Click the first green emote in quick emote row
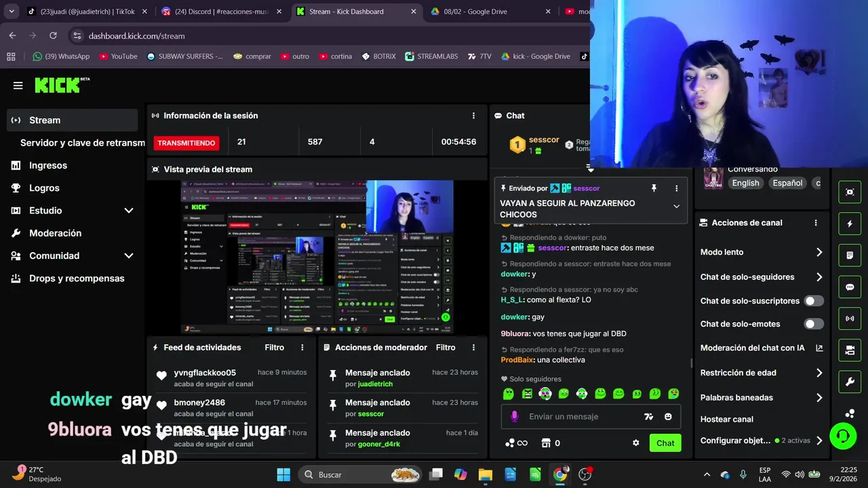The height and width of the screenshot is (488, 868). tap(509, 394)
